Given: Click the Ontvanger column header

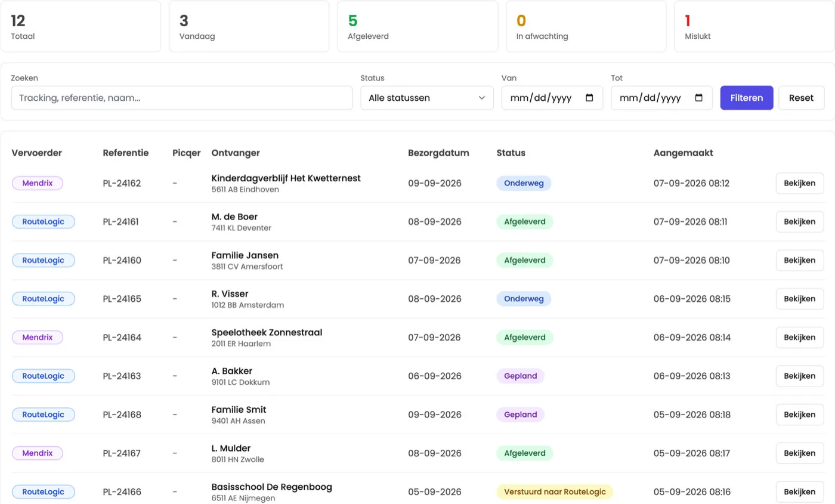Looking at the screenshot, I should click(x=236, y=153).
